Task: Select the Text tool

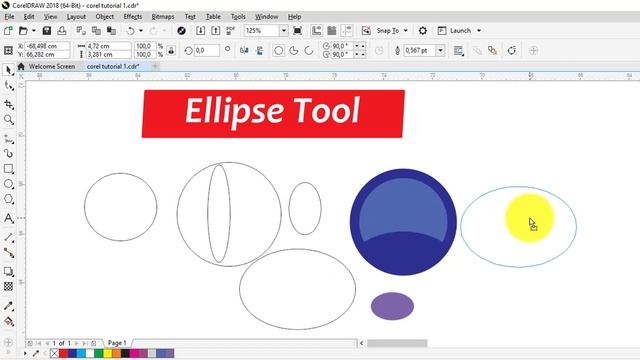Action: click(x=8, y=218)
